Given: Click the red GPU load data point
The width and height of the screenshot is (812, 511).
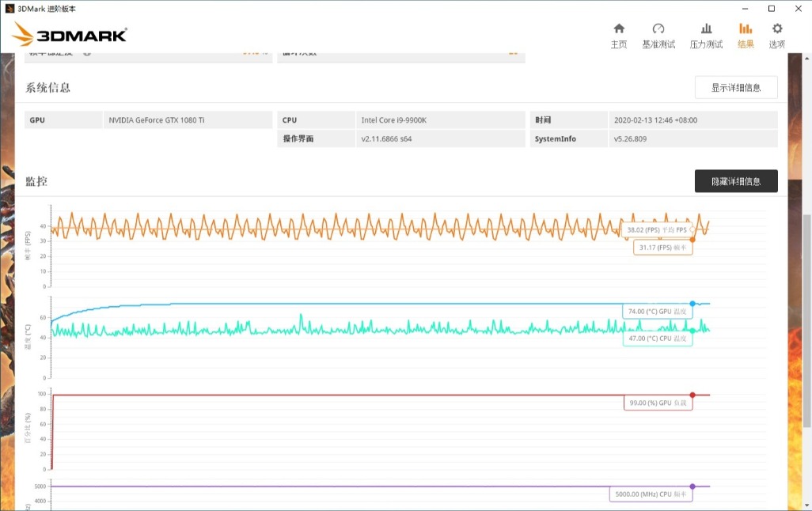Looking at the screenshot, I should (692, 395).
